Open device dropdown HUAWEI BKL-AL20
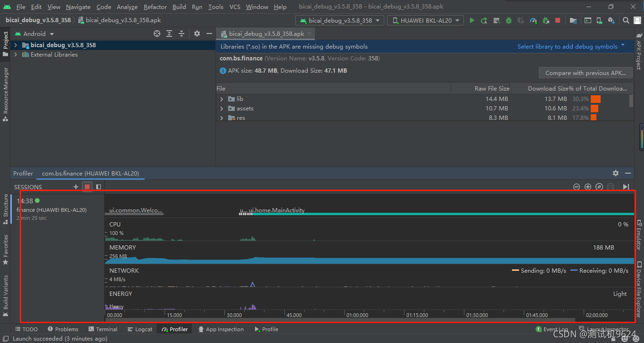Screen dimensions: 644x343 click(425, 20)
